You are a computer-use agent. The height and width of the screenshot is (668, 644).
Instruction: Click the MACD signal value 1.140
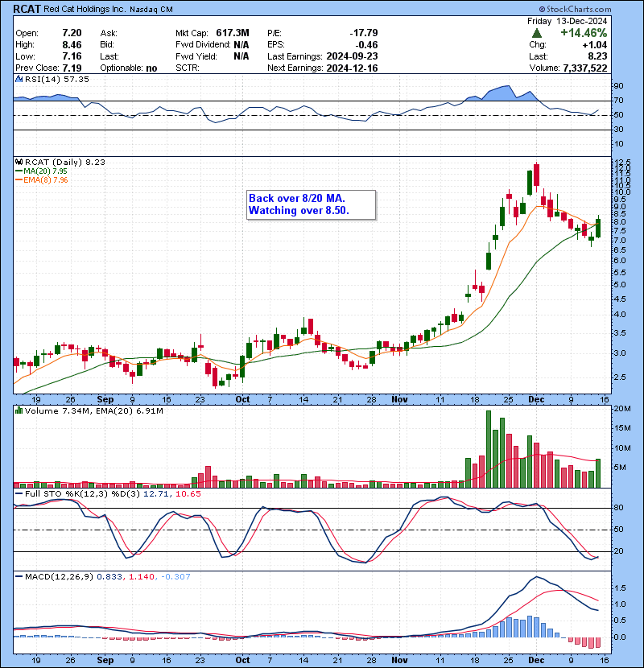click(142, 577)
